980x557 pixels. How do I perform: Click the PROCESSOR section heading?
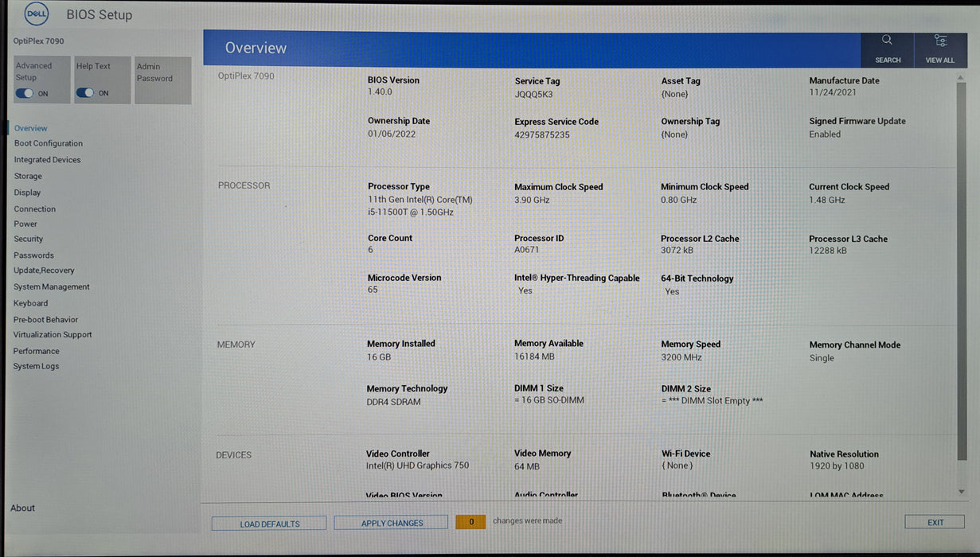tap(244, 185)
